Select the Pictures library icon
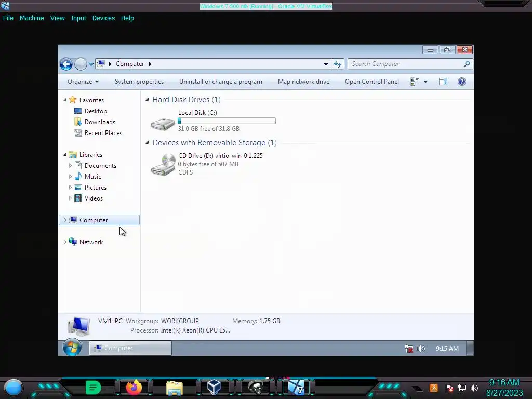Viewport: 532px width, 399px height. coord(78,187)
